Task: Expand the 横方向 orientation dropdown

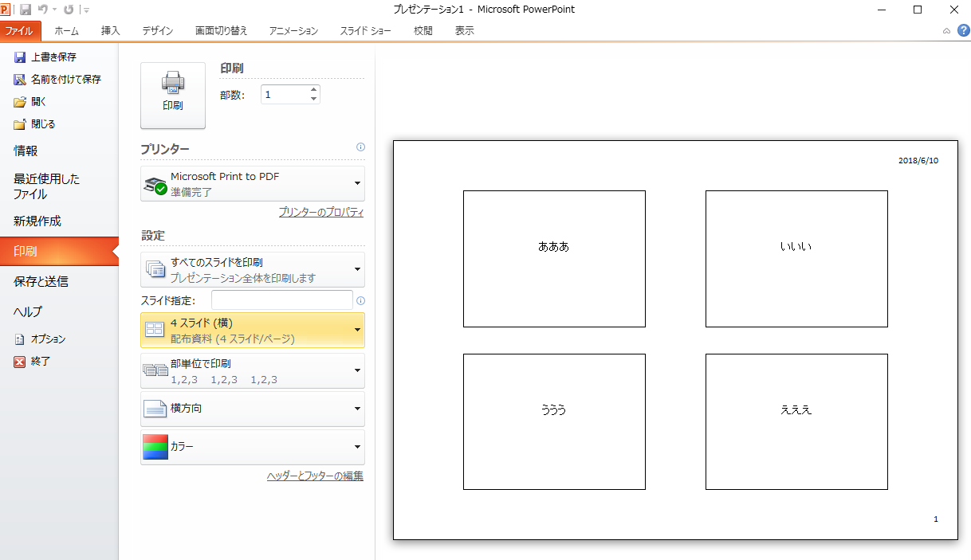Action: 252,409
